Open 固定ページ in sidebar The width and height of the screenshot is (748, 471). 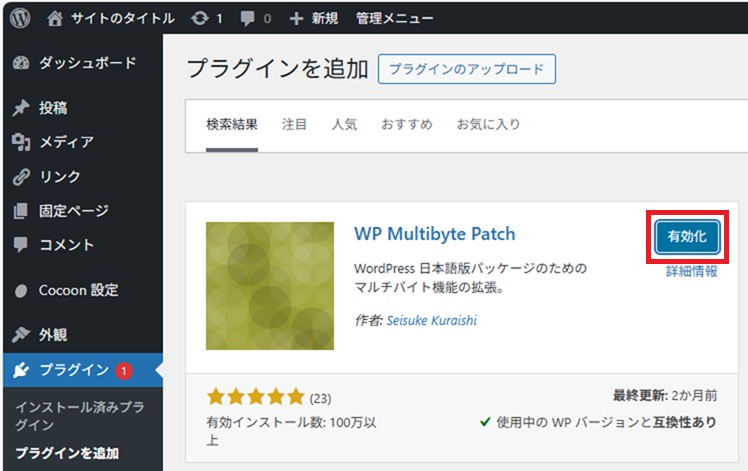pyautogui.click(x=73, y=210)
